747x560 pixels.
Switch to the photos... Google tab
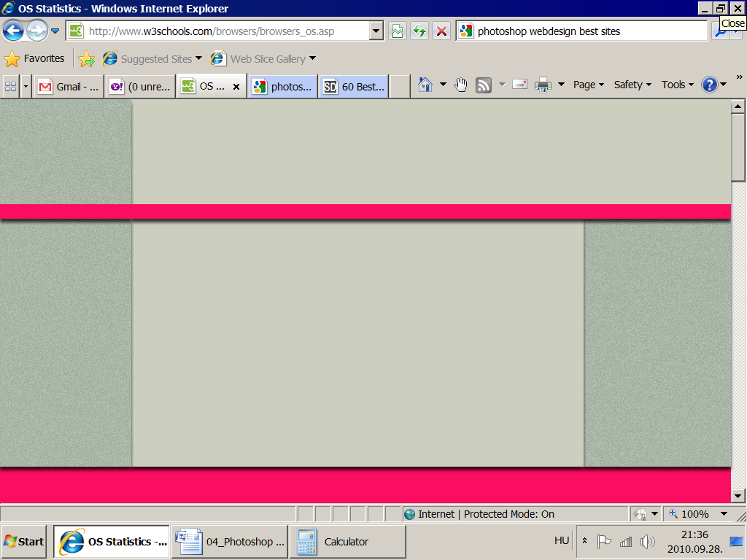click(283, 87)
